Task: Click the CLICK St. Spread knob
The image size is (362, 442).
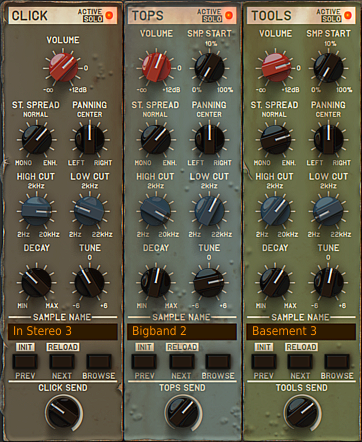Action: click(36, 139)
